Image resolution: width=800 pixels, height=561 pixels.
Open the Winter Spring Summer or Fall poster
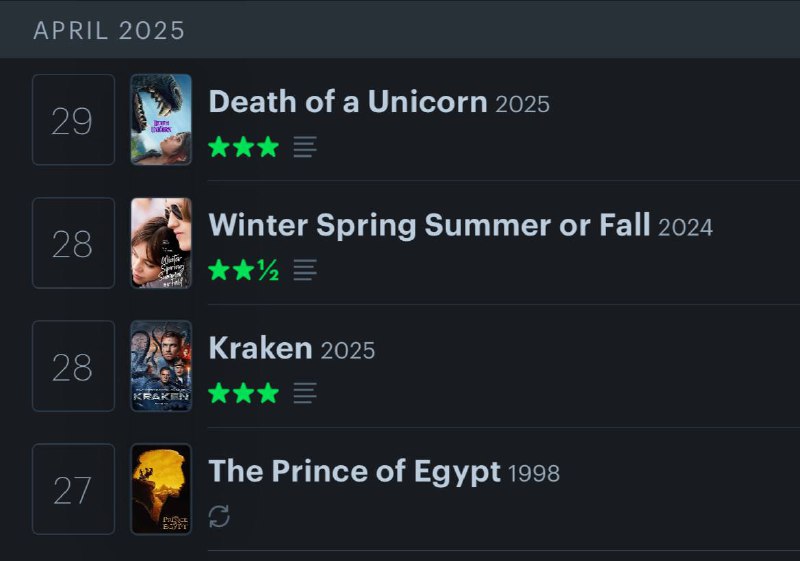(161, 243)
